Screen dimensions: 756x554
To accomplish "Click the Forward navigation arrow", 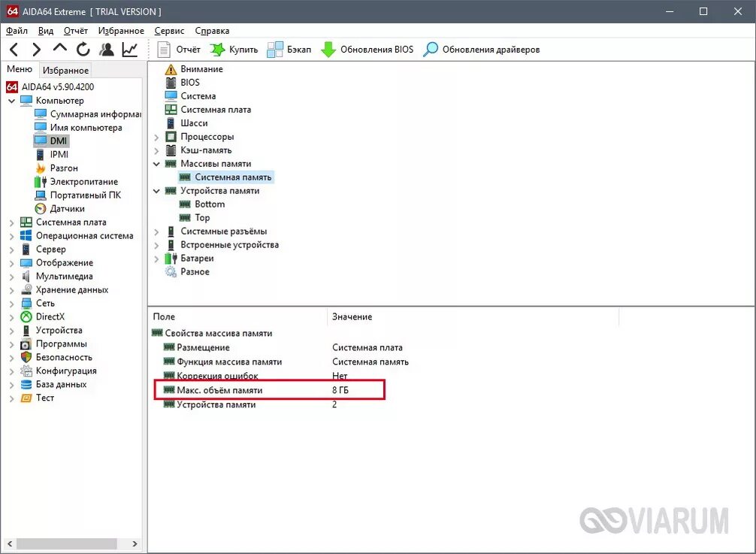I will pyautogui.click(x=37, y=49).
